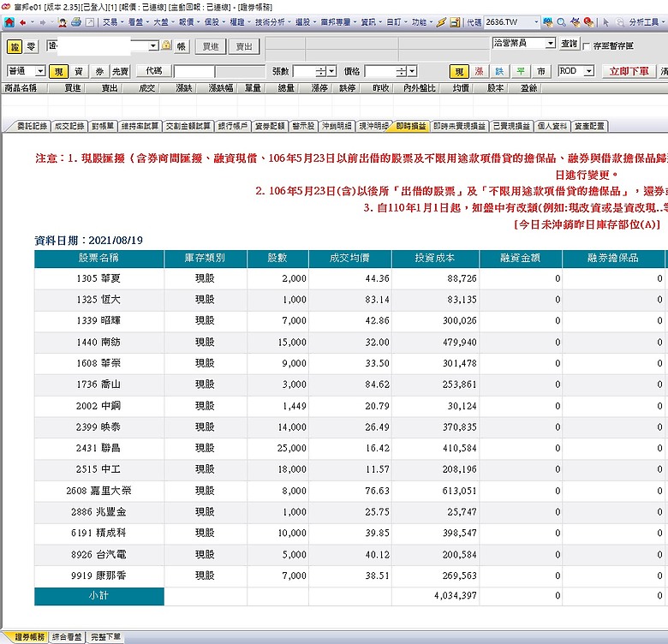668x644 pixels.
Task: Check the 存至暫存匣 checkbox
Action: pos(587,46)
